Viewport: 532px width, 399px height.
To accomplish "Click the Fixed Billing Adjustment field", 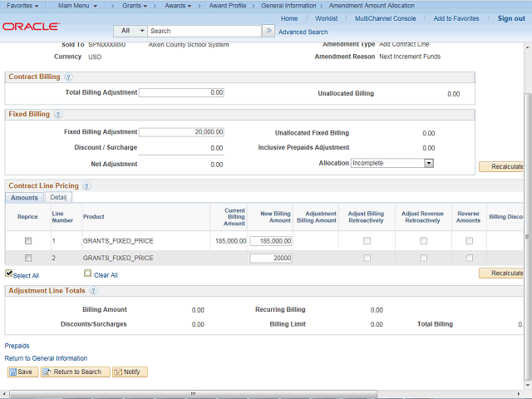I will (181, 132).
